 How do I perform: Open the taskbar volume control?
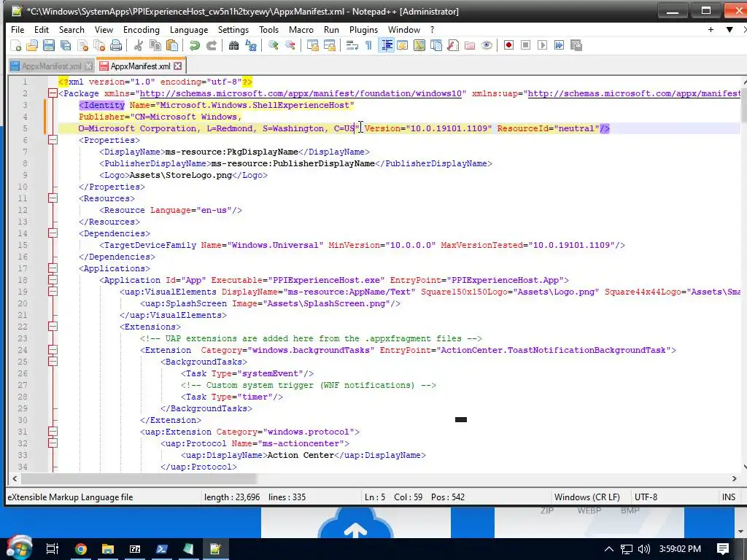point(644,549)
